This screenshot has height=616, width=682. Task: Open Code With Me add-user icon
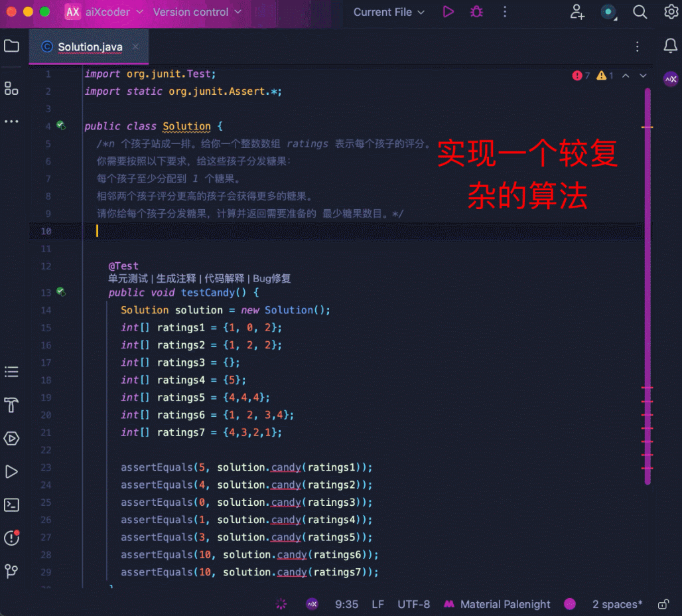click(x=577, y=12)
